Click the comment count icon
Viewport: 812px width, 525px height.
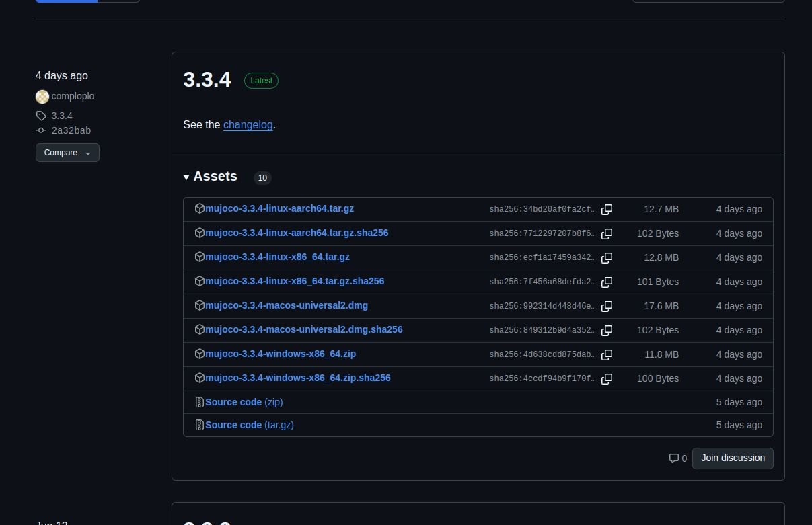(x=674, y=458)
